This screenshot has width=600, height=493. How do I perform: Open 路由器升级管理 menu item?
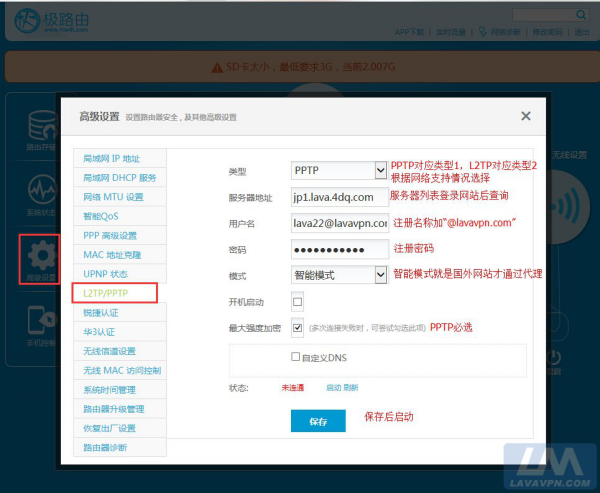(120, 409)
